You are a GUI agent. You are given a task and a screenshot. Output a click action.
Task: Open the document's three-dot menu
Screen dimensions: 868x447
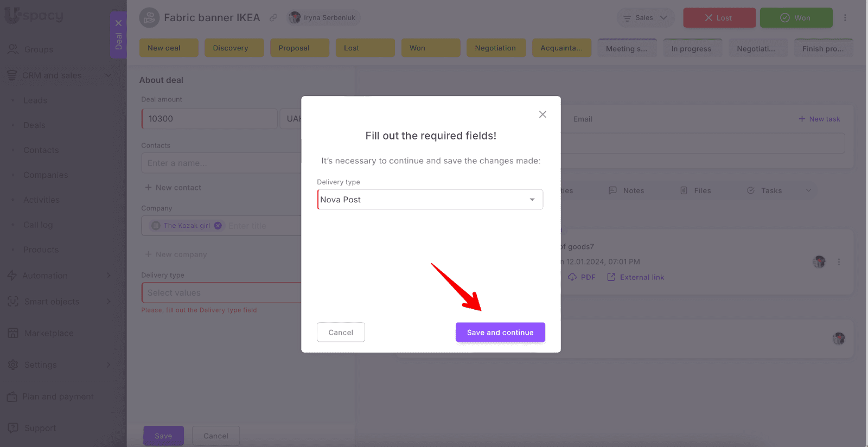coord(839,262)
